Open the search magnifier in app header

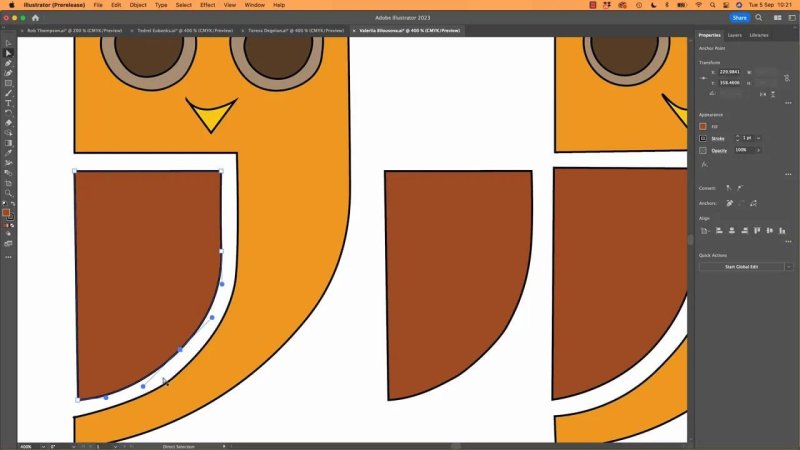(x=759, y=18)
